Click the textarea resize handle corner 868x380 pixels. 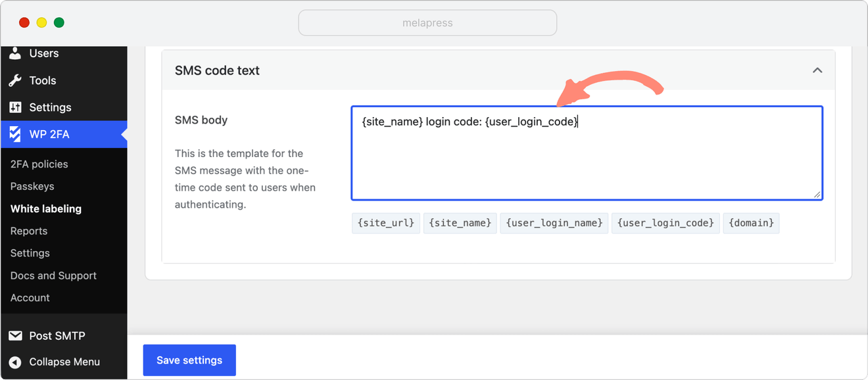point(817,195)
